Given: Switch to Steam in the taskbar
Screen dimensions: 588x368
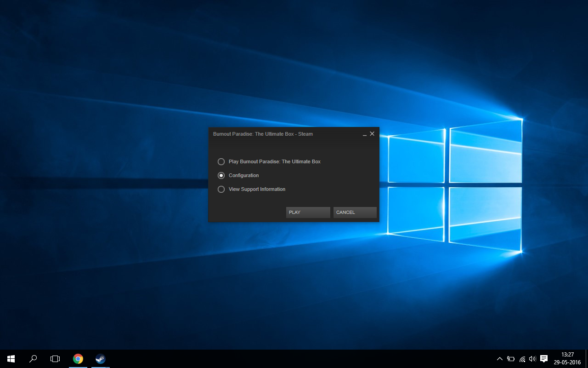Looking at the screenshot, I should point(100,359).
